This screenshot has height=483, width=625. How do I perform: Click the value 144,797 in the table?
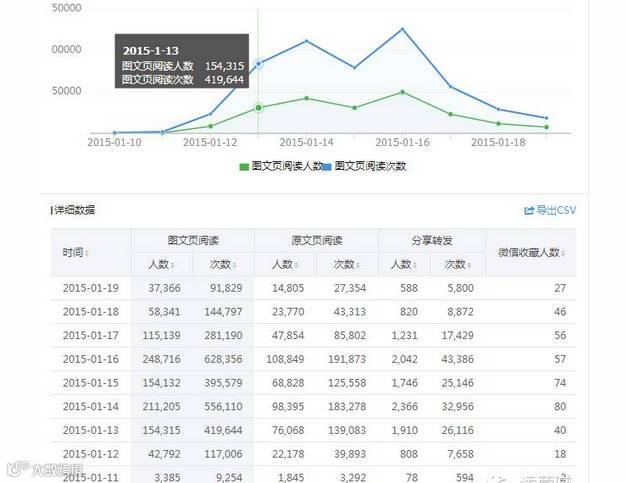click(x=223, y=312)
